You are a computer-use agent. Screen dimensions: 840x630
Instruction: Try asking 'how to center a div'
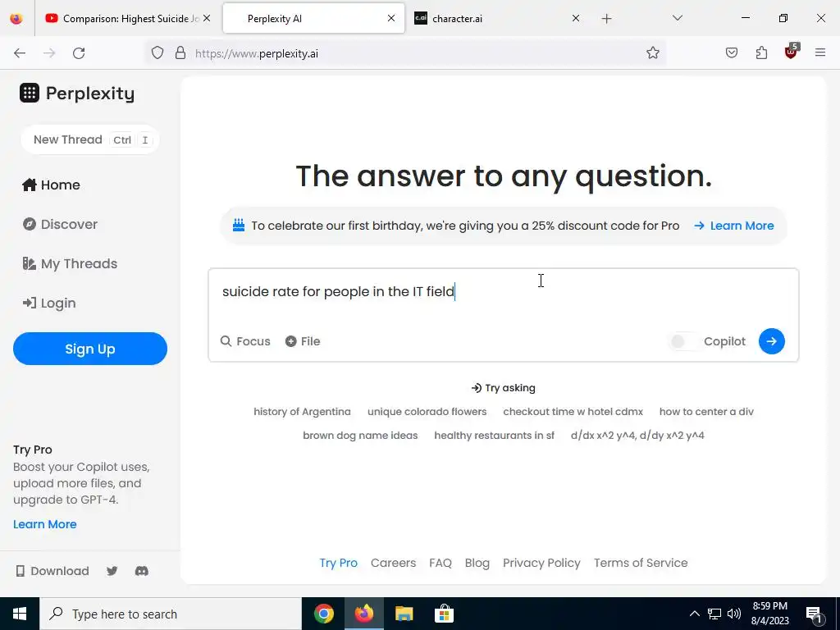point(706,412)
